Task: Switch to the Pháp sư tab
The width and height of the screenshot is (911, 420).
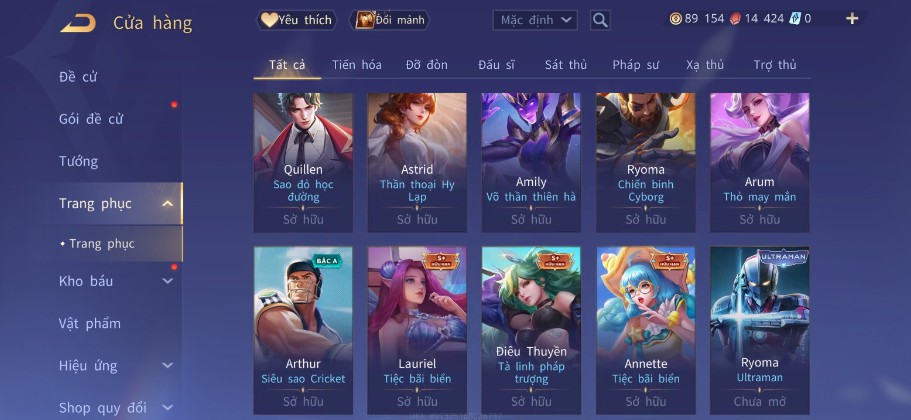Action: point(636,65)
